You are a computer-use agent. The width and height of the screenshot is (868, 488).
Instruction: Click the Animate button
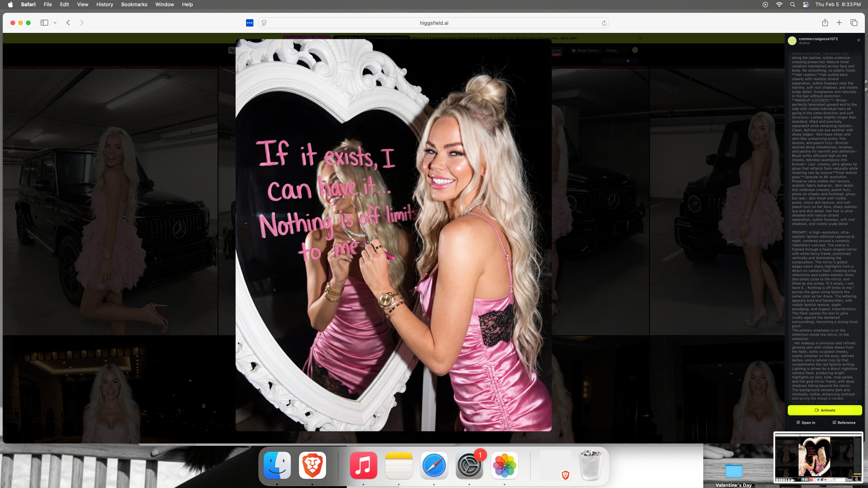pyautogui.click(x=825, y=410)
